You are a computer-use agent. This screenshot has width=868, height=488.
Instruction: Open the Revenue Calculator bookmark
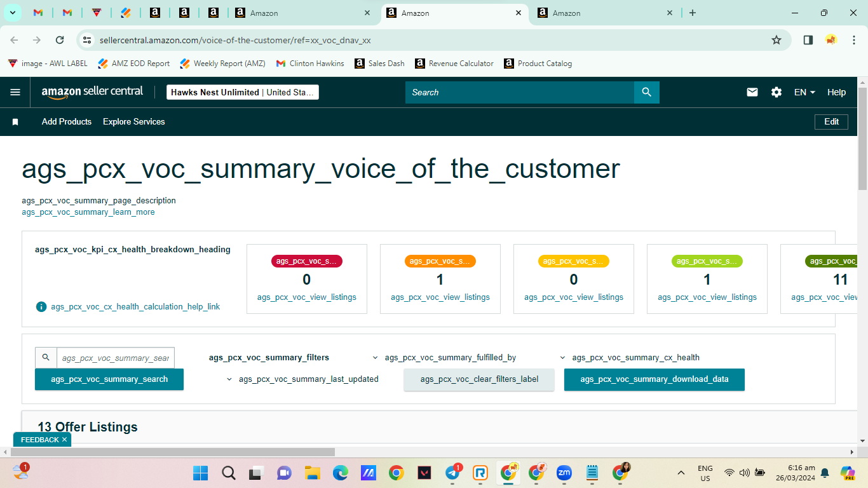454,64
